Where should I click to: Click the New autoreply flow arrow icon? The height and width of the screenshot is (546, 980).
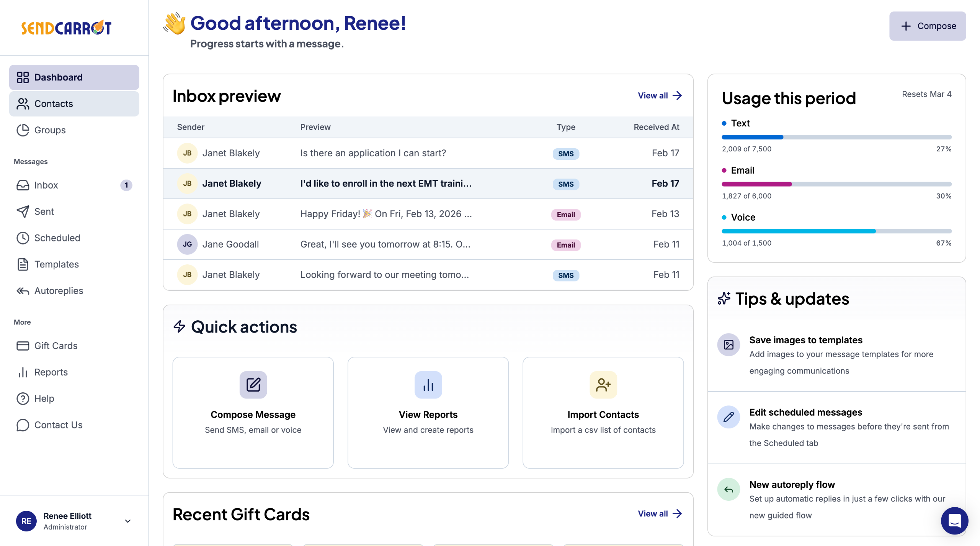[728, 489]
